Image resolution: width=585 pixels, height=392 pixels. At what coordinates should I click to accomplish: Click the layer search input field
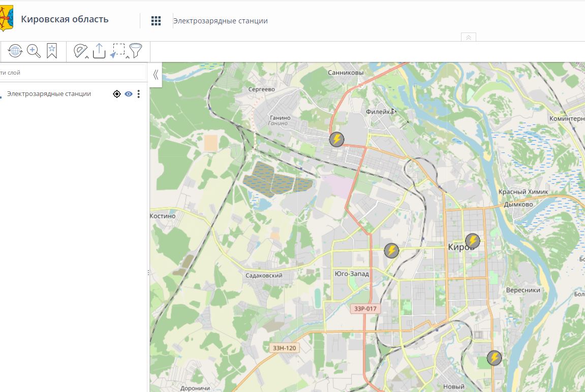pyautogui.click(x=71, y=73)
